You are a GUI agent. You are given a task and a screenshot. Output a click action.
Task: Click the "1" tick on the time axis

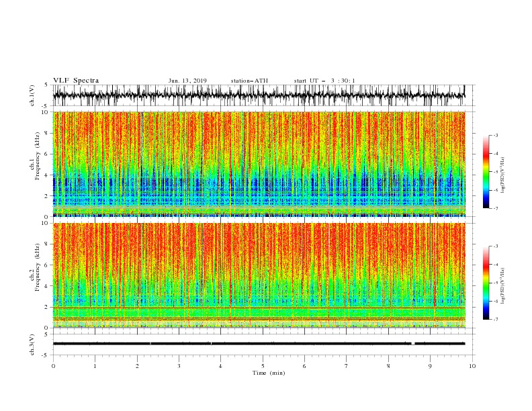[x=95, y=366]
